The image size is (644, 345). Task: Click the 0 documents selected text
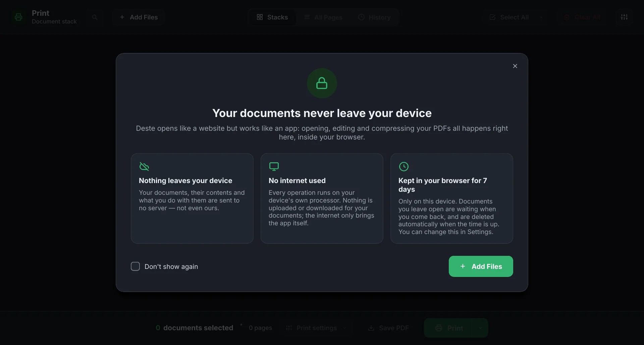coord(194,328)
